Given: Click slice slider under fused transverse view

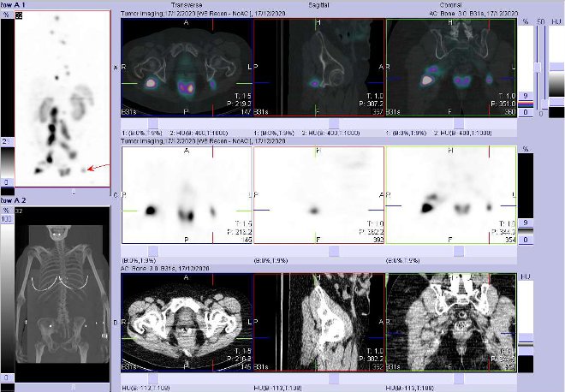Looking at the screenshot, I should [x=187, y=123].
